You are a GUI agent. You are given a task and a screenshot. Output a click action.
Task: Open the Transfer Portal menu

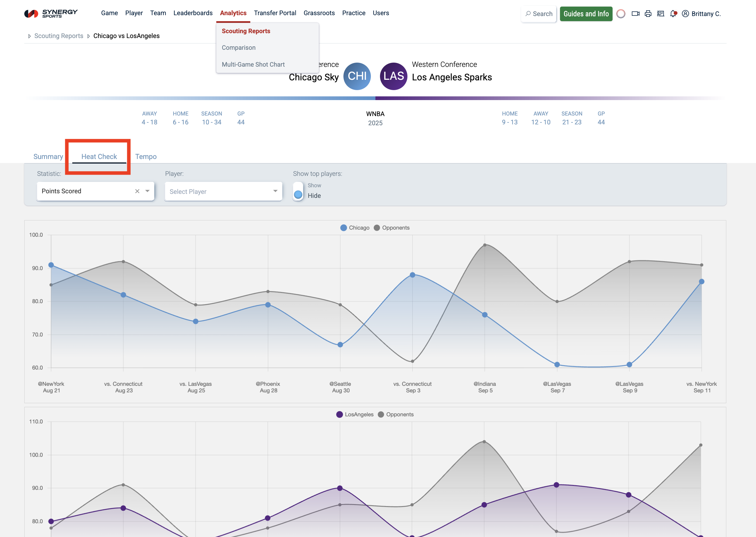coord(275,13)
